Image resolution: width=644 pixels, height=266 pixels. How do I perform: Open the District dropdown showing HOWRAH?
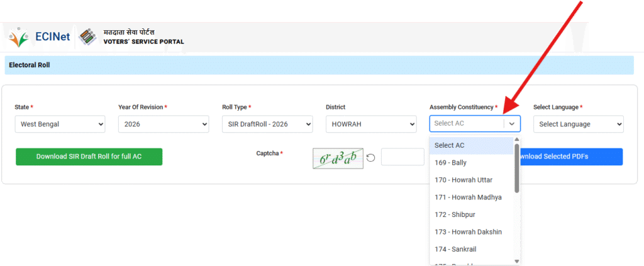pos(371,124)
